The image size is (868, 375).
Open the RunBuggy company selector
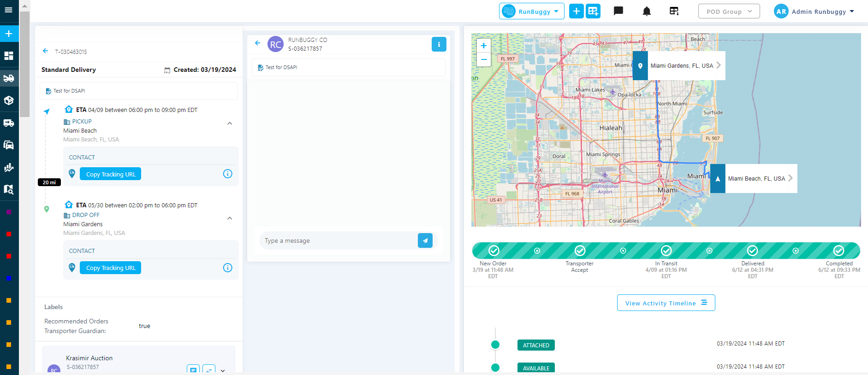(x=532, y=11)
